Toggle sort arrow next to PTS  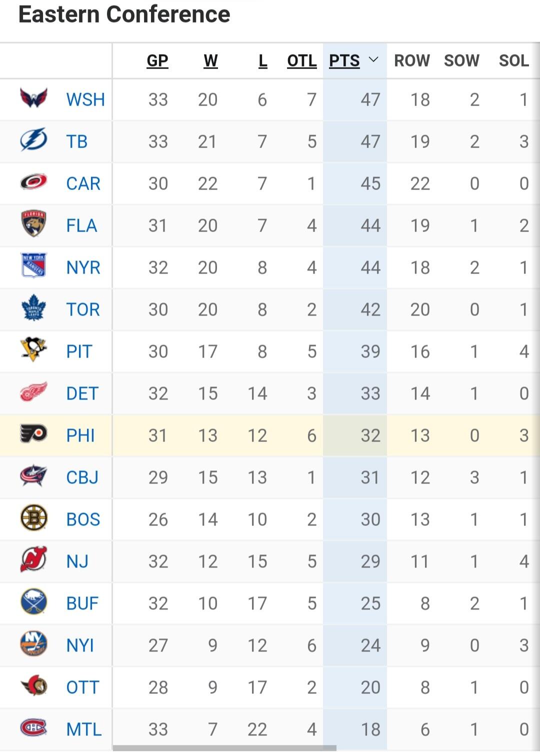coord(373,60)
